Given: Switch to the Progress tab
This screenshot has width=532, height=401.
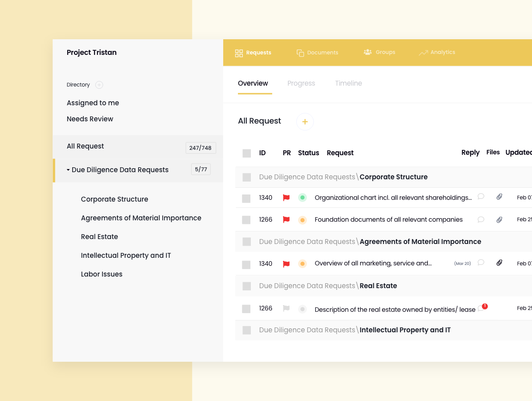Looking at the screenshot, I should (x=301, y=83).
